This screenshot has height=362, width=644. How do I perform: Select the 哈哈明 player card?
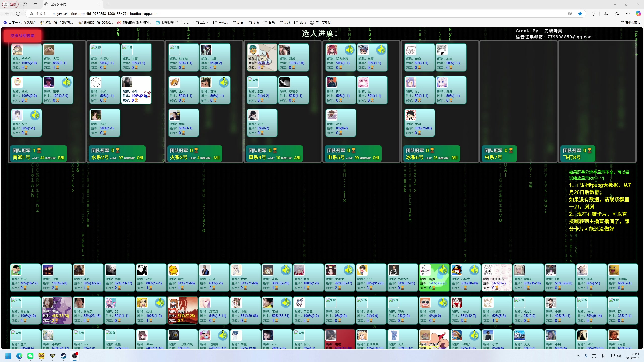26,58
